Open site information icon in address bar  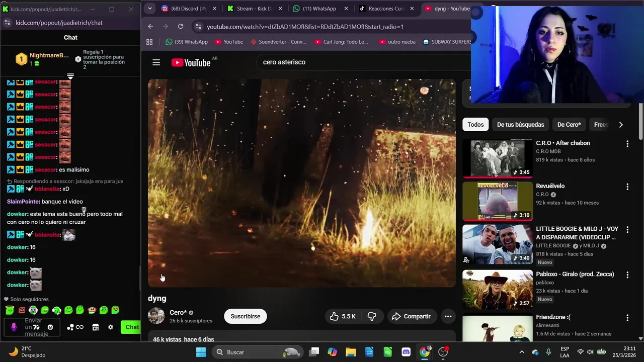tap(198, 27)
